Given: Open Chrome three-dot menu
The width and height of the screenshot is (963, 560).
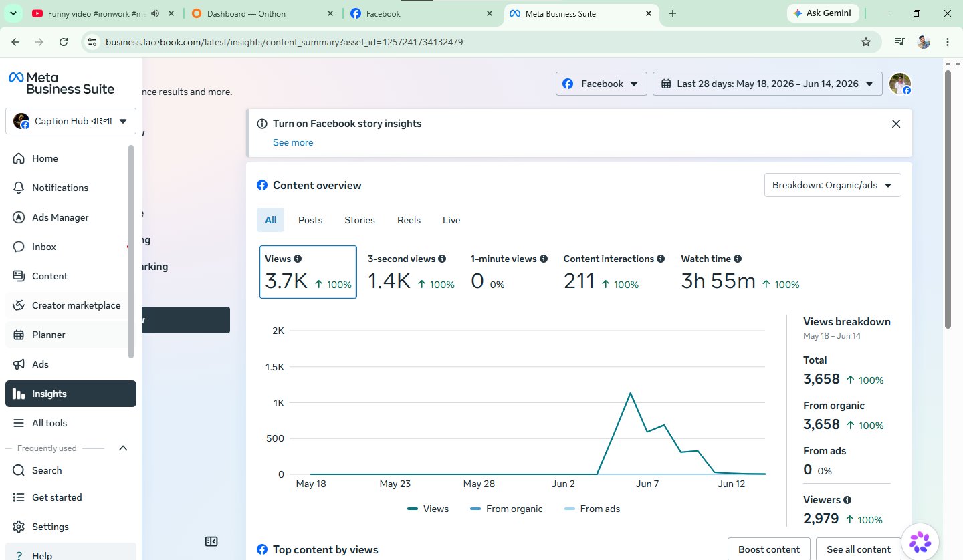Looking at the screenshot, I should pos(948,42).
